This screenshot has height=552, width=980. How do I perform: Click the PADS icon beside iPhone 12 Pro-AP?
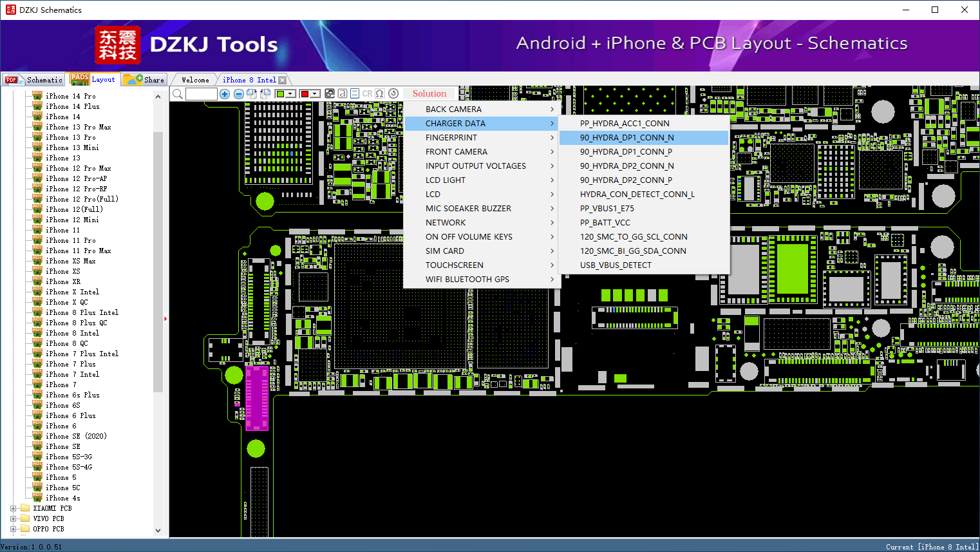pyautogui.click(x=37, y=178)
